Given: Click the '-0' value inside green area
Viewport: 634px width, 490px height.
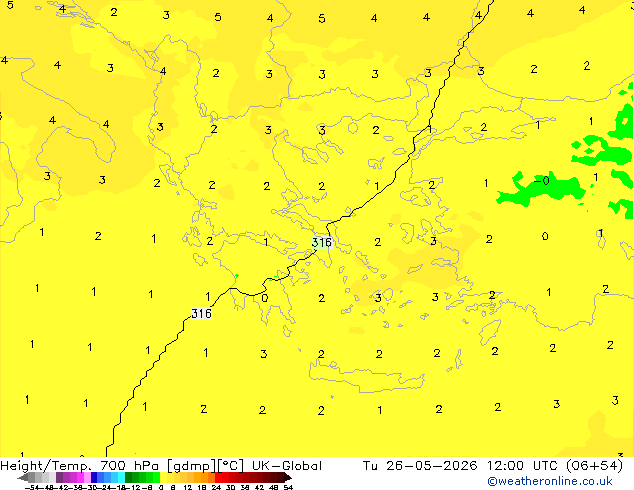Looking at the screenshot, I should coord(542,180).
